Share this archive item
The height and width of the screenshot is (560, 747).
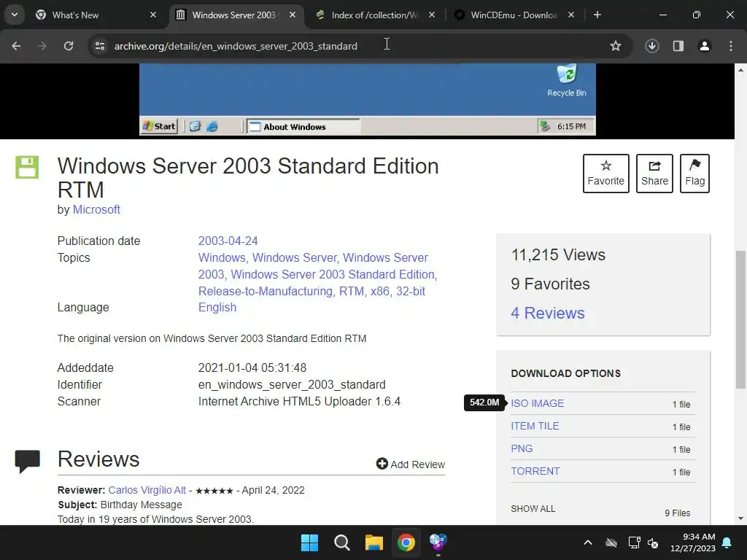coord(654,174)
